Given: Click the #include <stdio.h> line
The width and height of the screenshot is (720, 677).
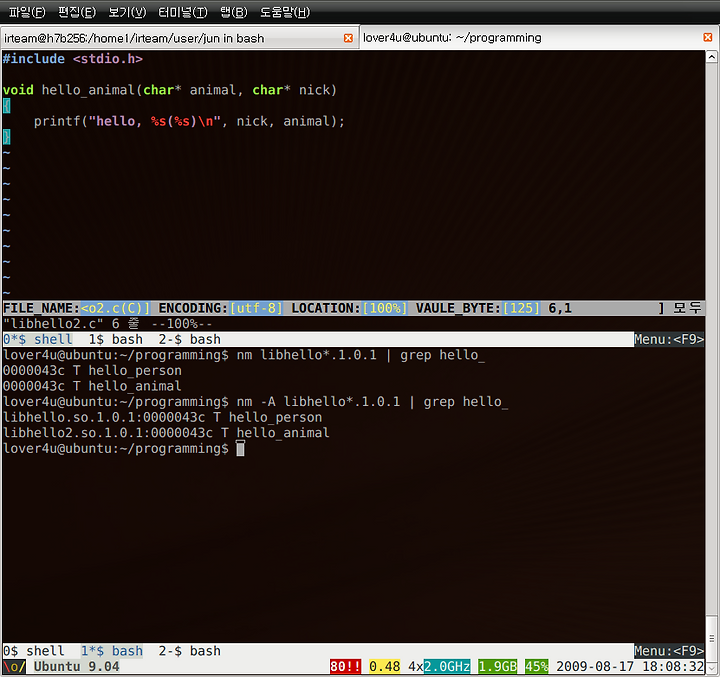Looking at the screenshot, I should tap(73, 59).
